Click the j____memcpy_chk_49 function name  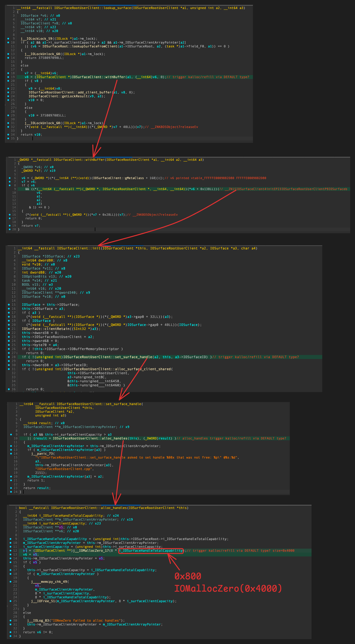click(49, 582)
